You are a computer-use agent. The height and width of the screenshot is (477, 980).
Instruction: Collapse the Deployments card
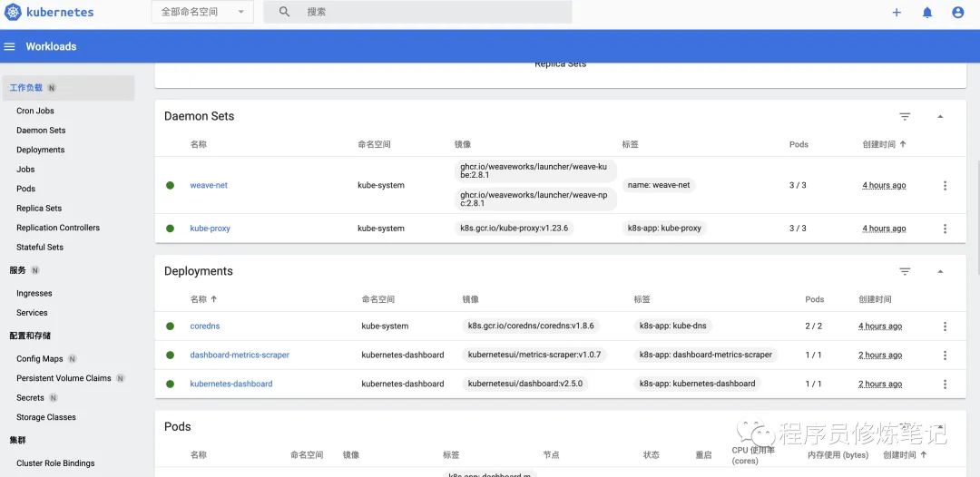(940, 271)
